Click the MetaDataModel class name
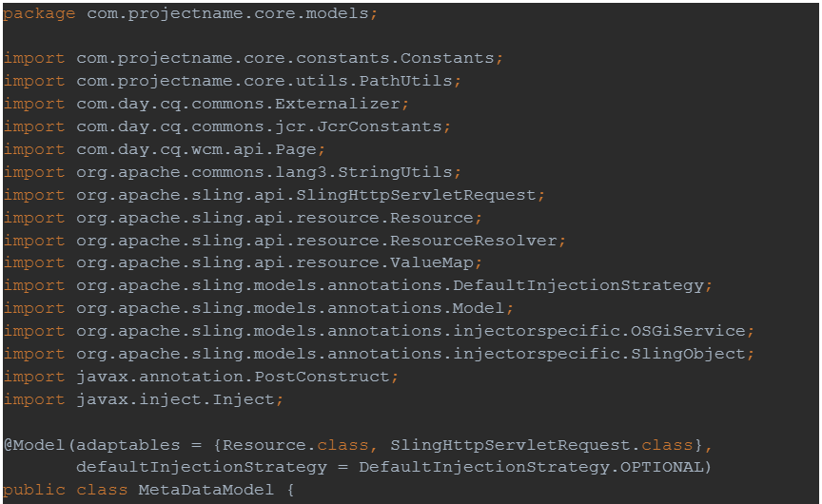 pyautogui.click(x=206, y=491)
